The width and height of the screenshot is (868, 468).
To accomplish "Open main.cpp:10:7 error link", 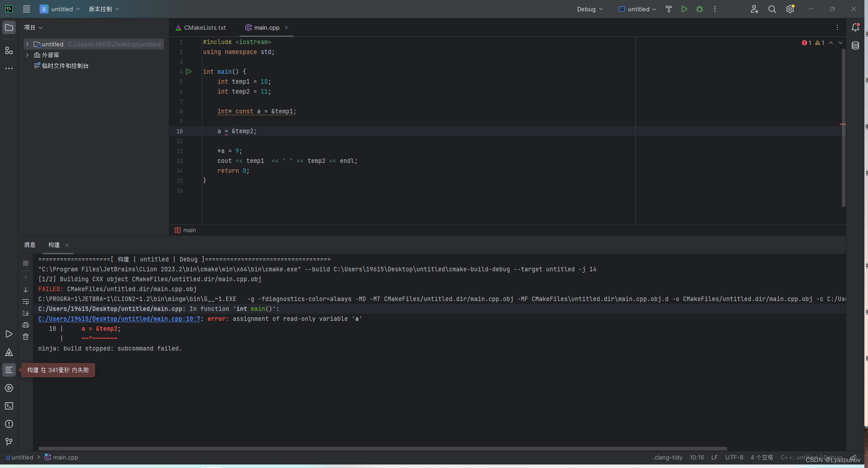I will 119,319.
